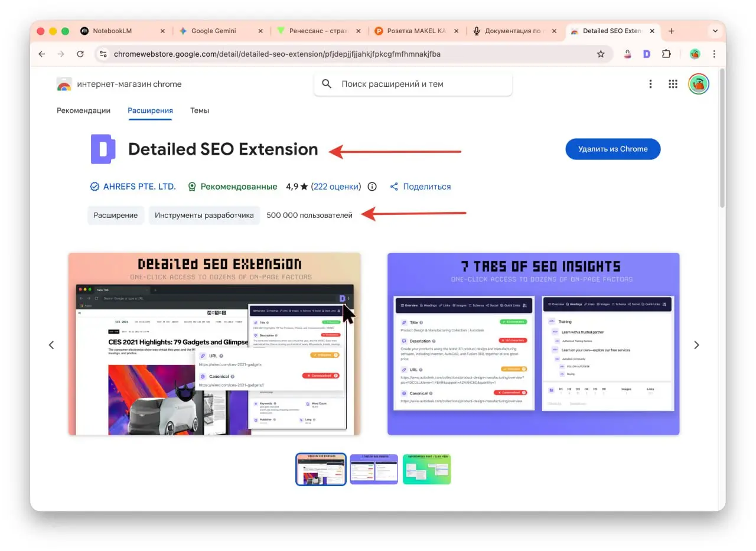Viewport: 756px width, 551px height.
Task: Close the Google Gemini tab
Action: [260, 31]
